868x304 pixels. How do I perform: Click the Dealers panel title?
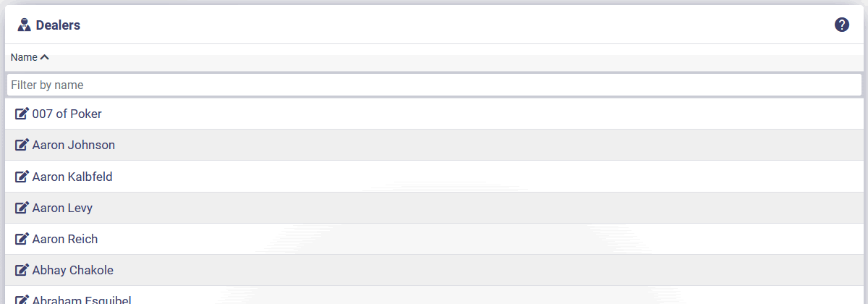pos(58,25)
